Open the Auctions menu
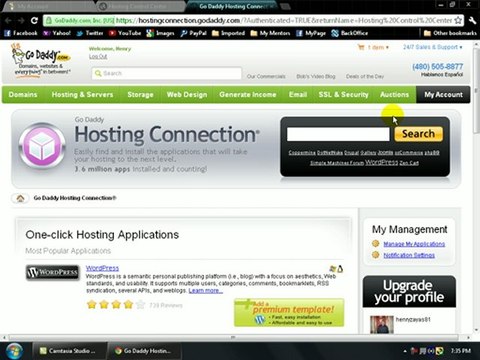Viewport: 480px width, 360px height. [394, 95]
